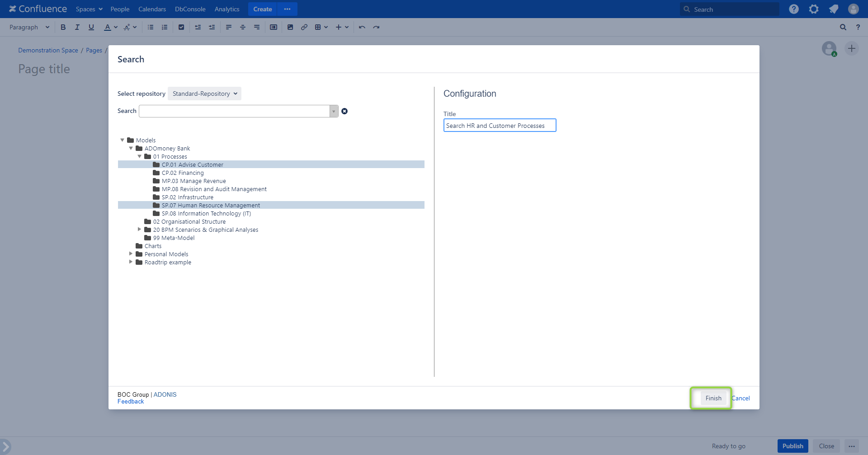Open notifications icon in top bar

point(834,9)
